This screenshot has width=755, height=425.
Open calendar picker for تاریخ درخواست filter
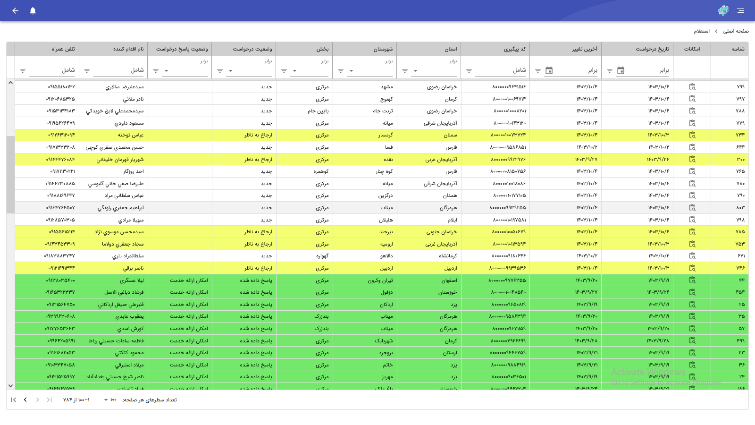[621, 71]
